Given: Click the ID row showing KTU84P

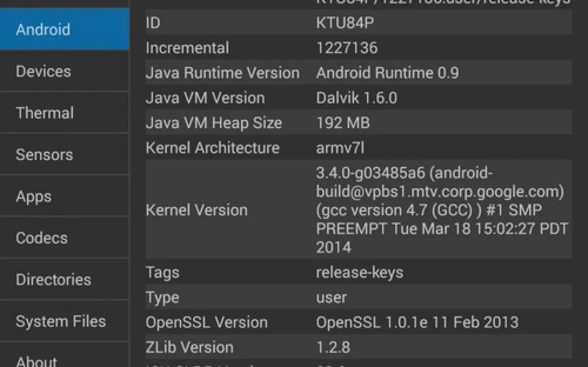Looking at the screenshot, I should coord(358,23).
